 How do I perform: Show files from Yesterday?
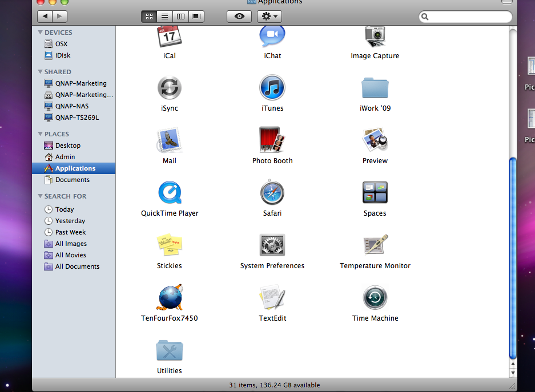[74, 221]
